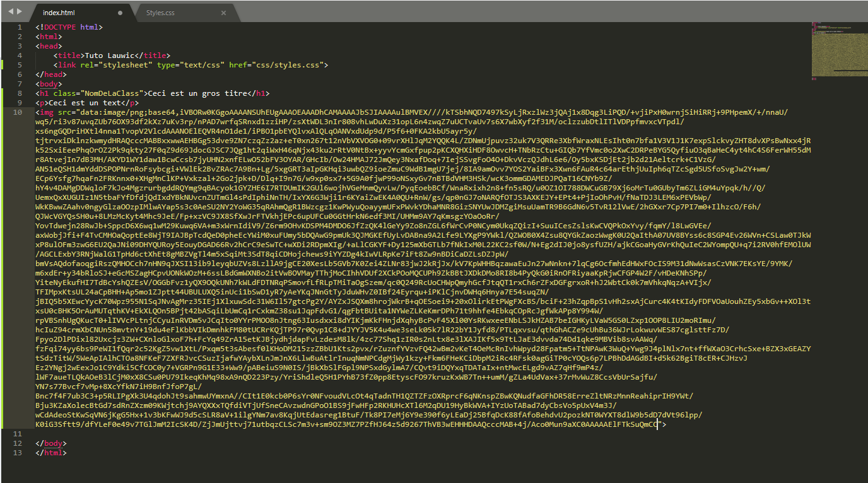Click the title text "Tuto Lauwic"
The width and height of the screenshot is (868, 483).
point(109,55)
